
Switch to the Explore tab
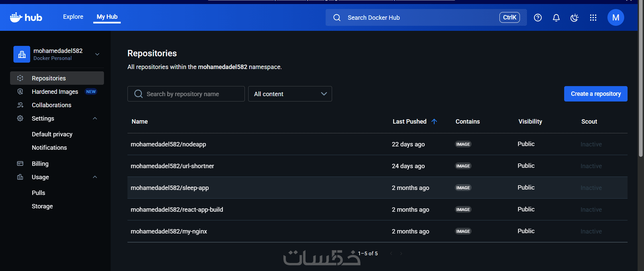73,17
